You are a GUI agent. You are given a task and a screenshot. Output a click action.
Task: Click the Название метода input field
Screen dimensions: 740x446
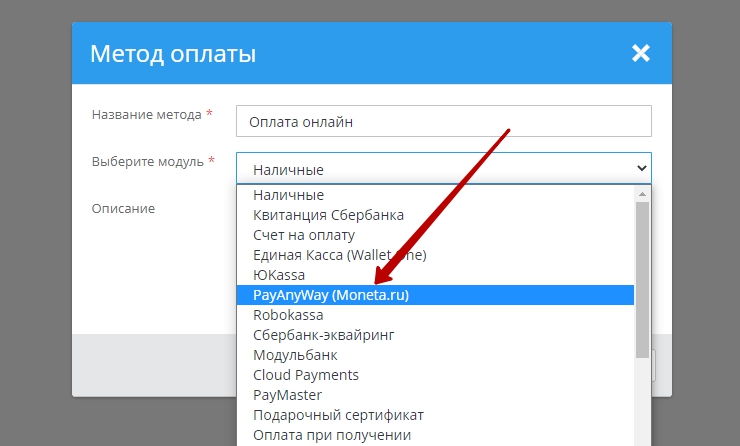tap(443, 121)
